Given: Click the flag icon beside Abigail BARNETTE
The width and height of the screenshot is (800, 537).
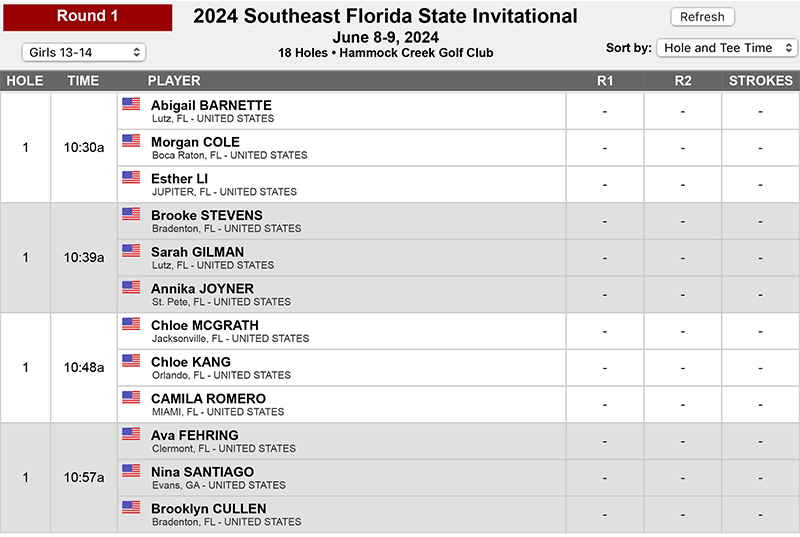Looking at the screenshot, I should (x=131, y=104).
